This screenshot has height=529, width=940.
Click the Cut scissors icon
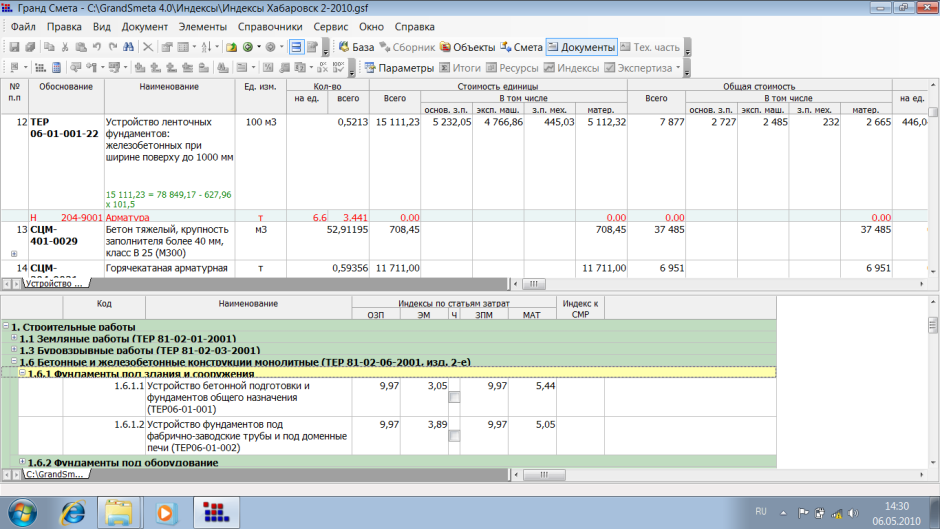(x=65, y=47)
